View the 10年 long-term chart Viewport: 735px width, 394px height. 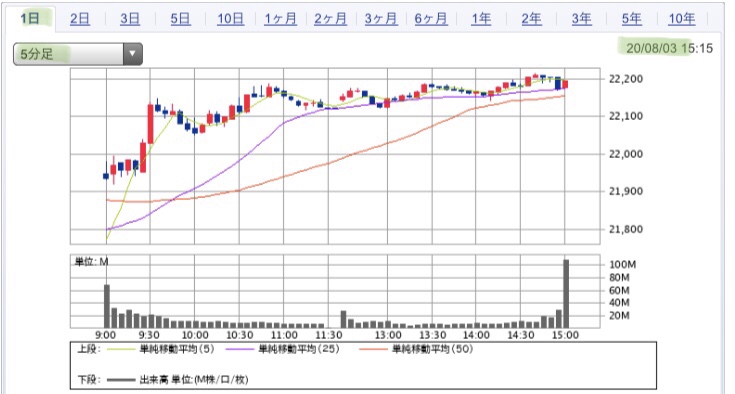click(682, 19)
